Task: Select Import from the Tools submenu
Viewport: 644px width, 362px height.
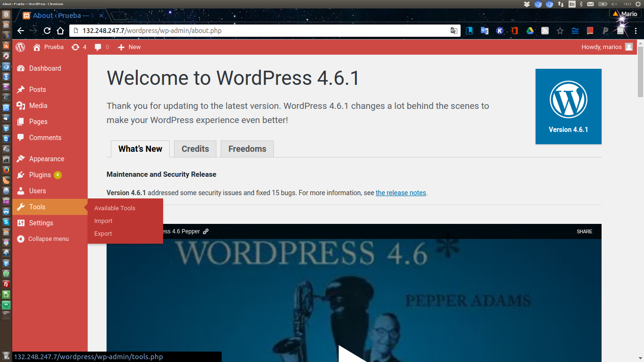Action: click(103, 221)
